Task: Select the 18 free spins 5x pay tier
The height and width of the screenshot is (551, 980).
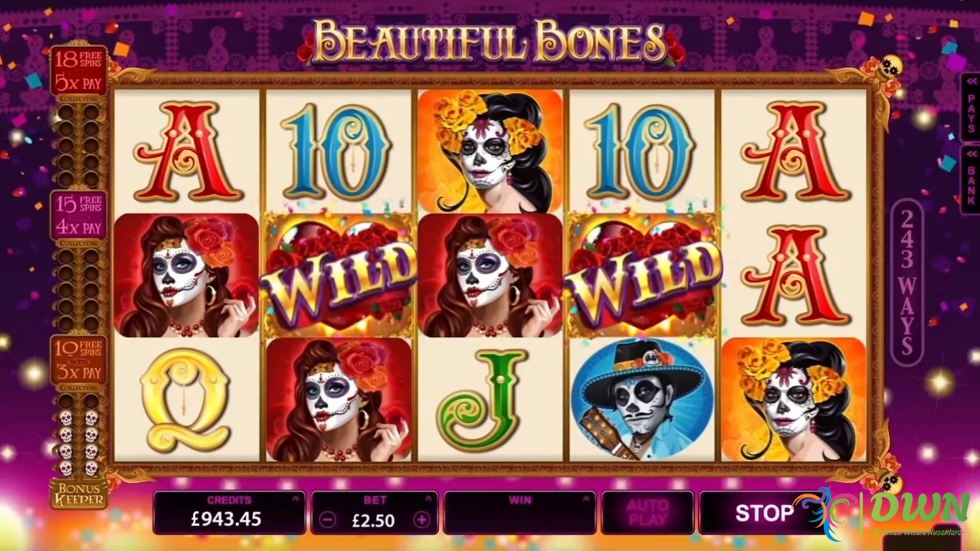Action: click(x=78, y=70)
